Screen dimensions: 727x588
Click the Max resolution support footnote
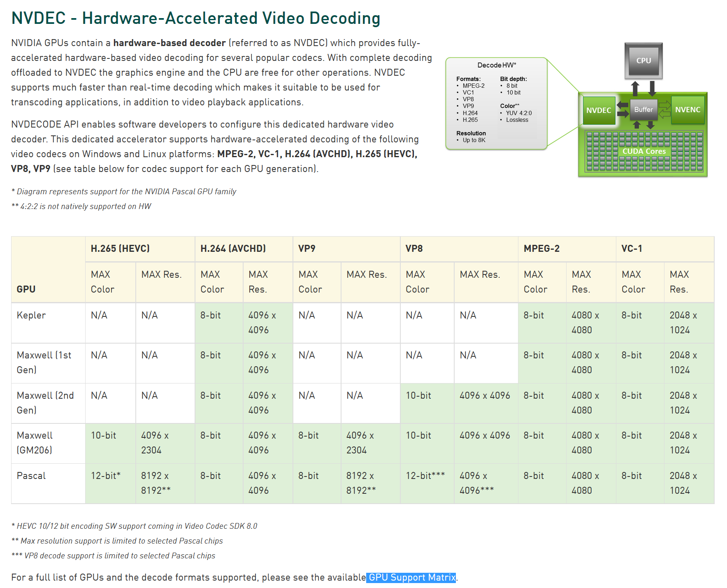pos(117,541)
